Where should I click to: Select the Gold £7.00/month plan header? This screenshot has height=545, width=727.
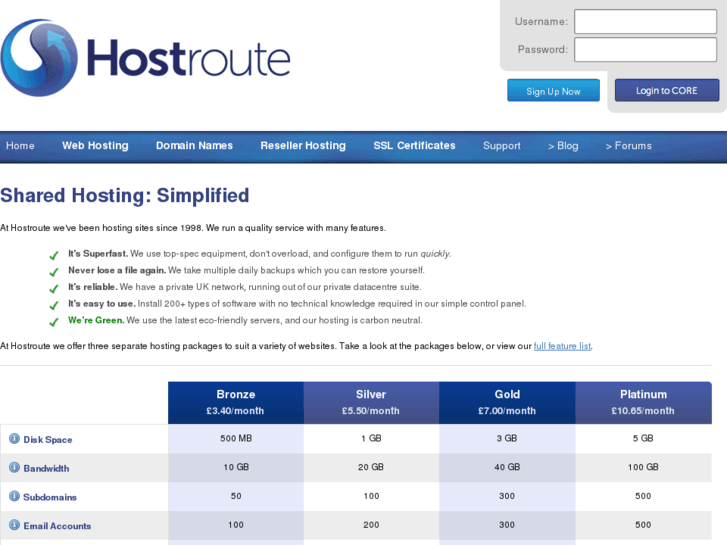[x=507, y=402]
